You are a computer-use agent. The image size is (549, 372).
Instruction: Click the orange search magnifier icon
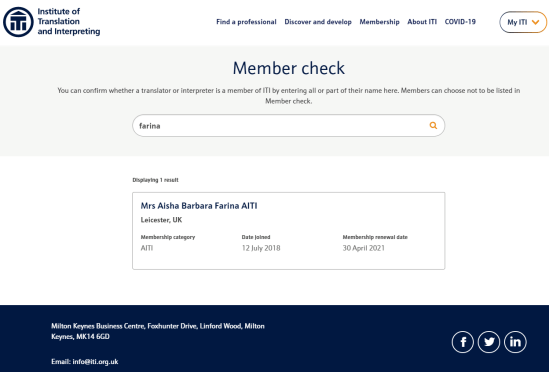433,125
